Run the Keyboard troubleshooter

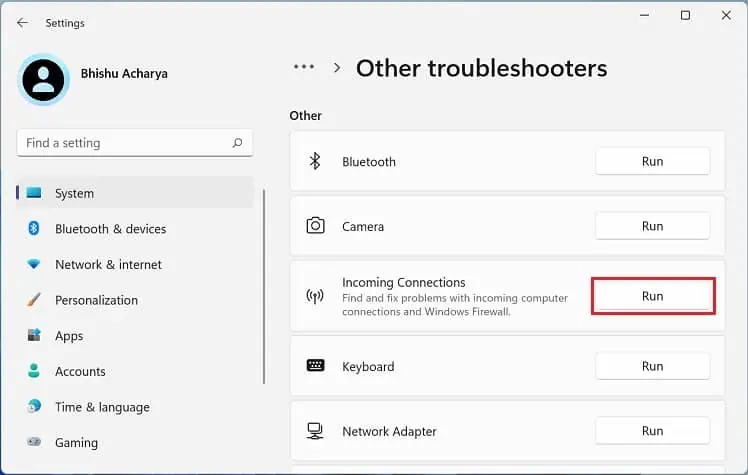[x=652, y=366]
